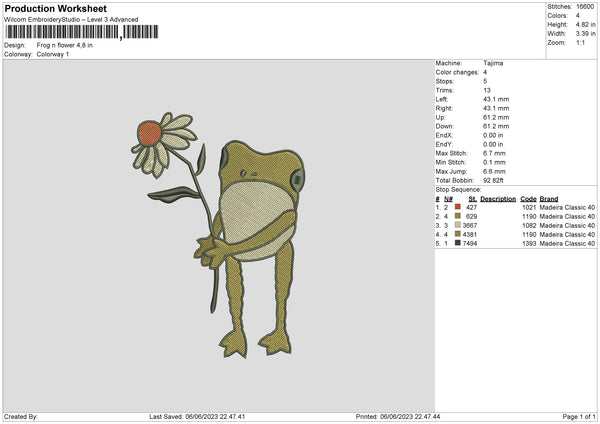600x424 pixels.
Task: Click the 'St.' column header
Action: click(x=473, y=199)
